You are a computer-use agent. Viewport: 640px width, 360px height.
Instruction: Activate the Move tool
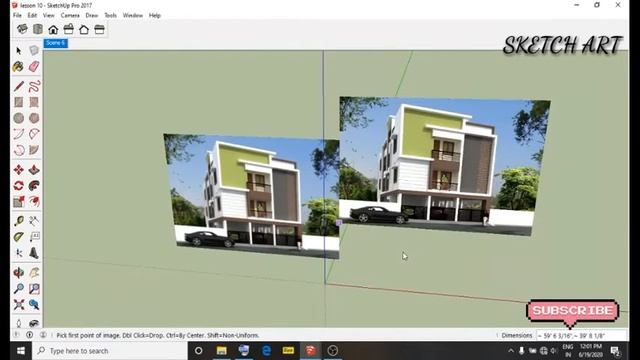click(x=18, y=169)
